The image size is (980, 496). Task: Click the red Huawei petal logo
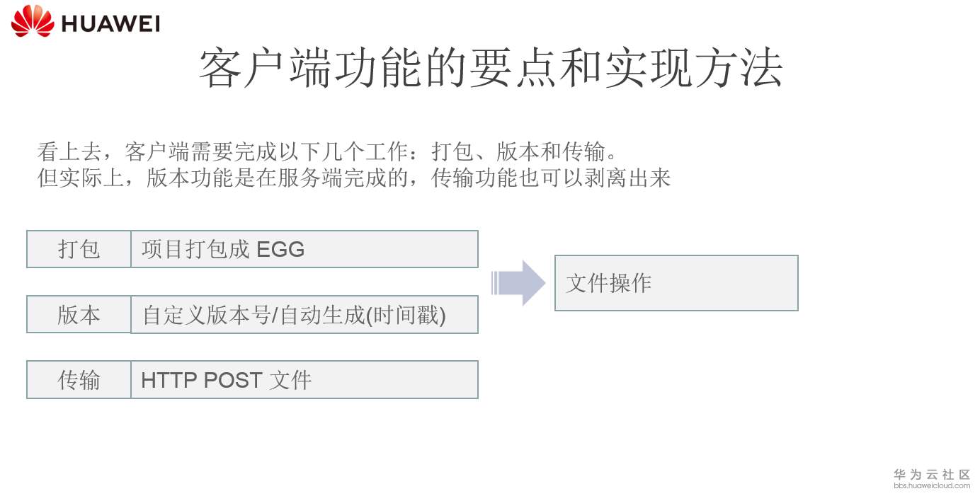pos(33,21)
